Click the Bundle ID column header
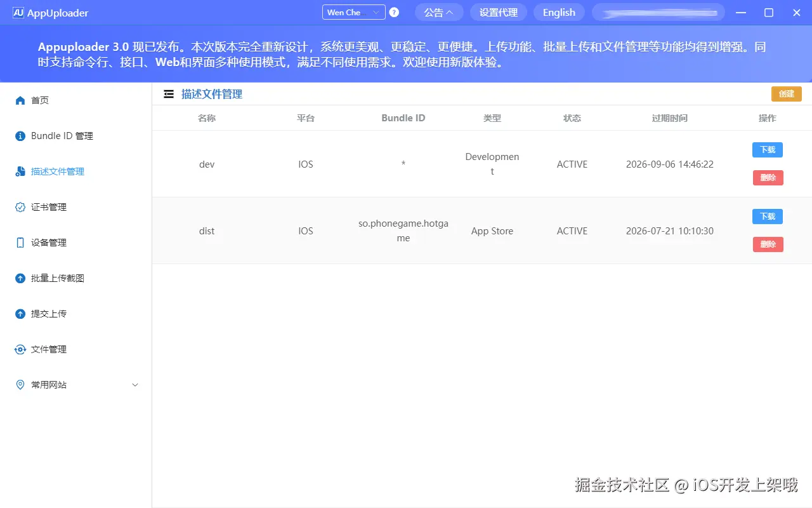 coord(403,118)
